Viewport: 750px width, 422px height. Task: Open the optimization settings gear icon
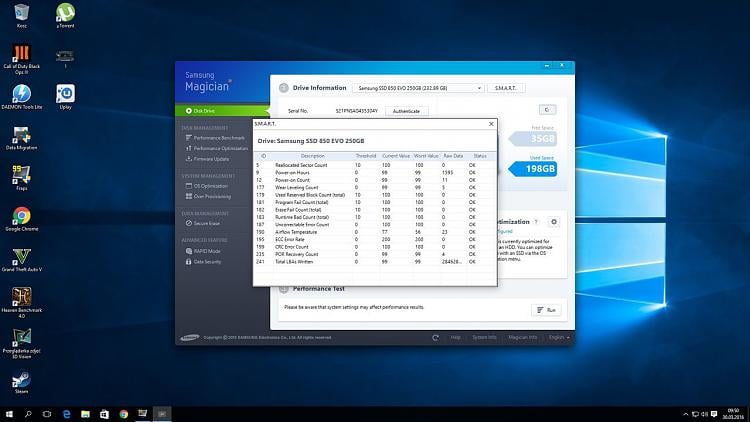tap(554, 222)
